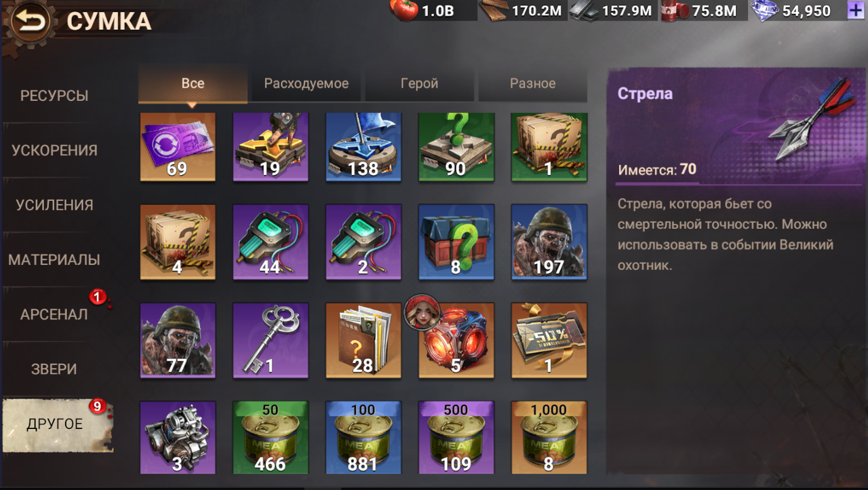
Task: Select the МАТЕРИАЛЫ category
Action: click(54, 260)
